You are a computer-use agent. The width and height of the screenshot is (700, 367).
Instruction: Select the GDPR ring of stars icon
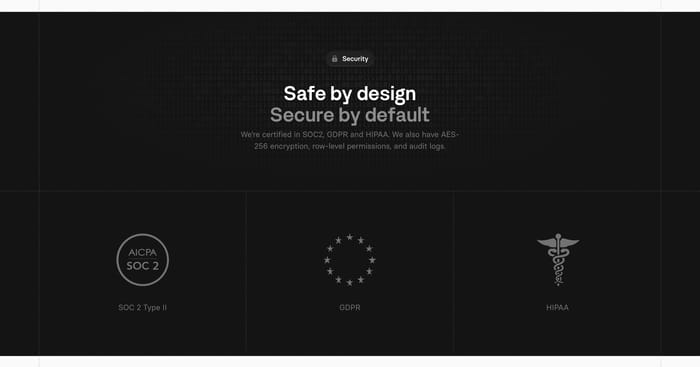(350, 259)
